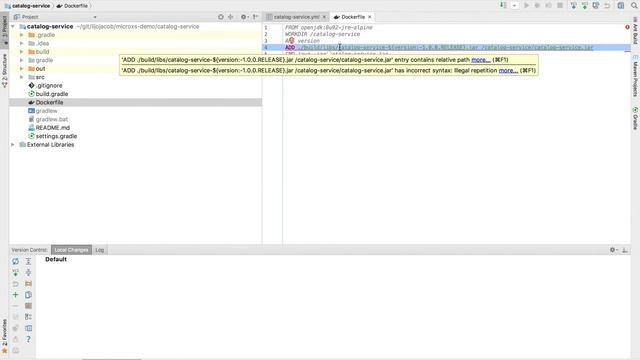Select README.md in project tree
Viewport: 640px width, 360px height.
(x=53, y=128)
